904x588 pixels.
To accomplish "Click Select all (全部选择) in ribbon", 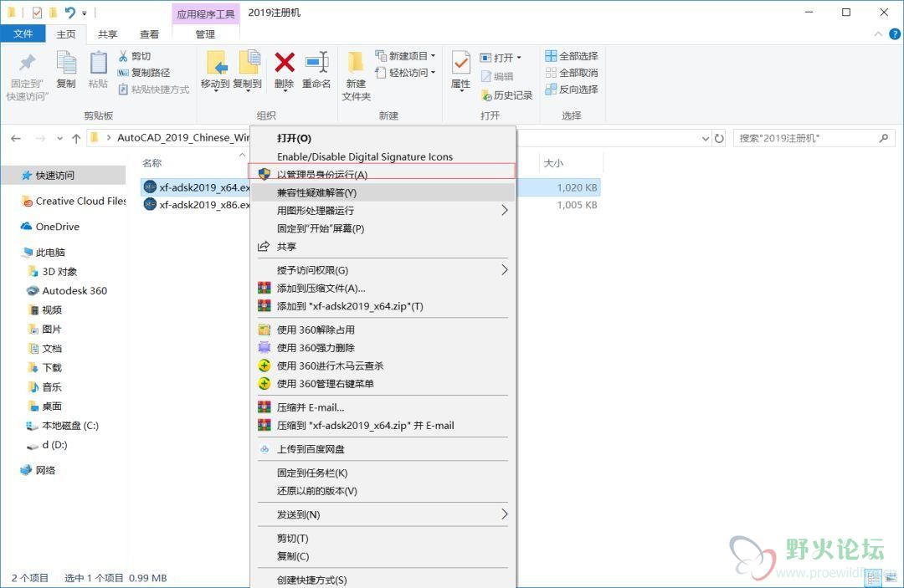I will click(572, 56).
